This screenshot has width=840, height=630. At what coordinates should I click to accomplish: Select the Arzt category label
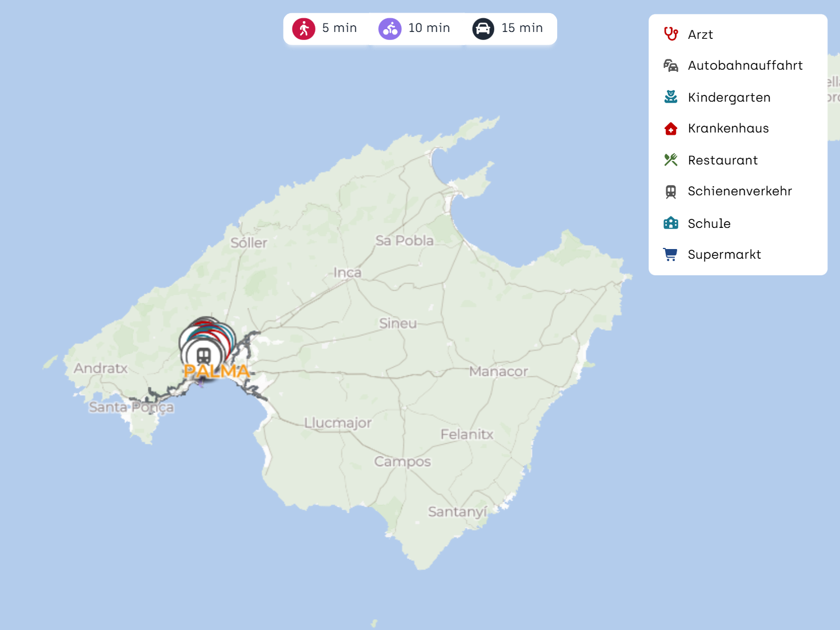tap(700, 35)
